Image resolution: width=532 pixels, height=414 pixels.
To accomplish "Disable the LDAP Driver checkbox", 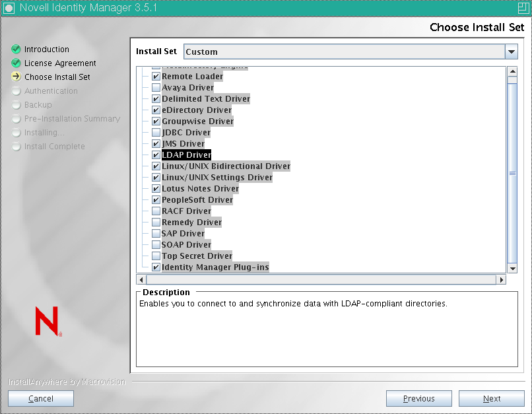I will pyautogui.click(x=156, y=155).
